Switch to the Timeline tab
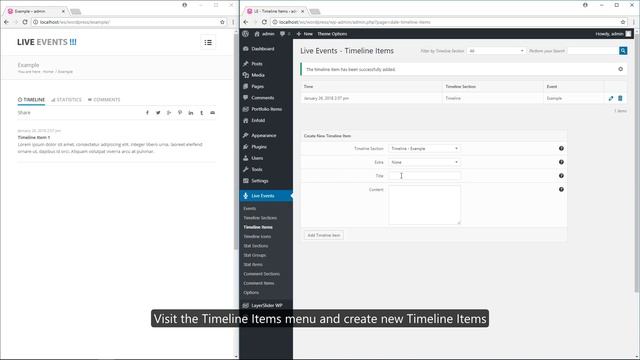Viewport: 640px width, 360px height. click(31, 100)
